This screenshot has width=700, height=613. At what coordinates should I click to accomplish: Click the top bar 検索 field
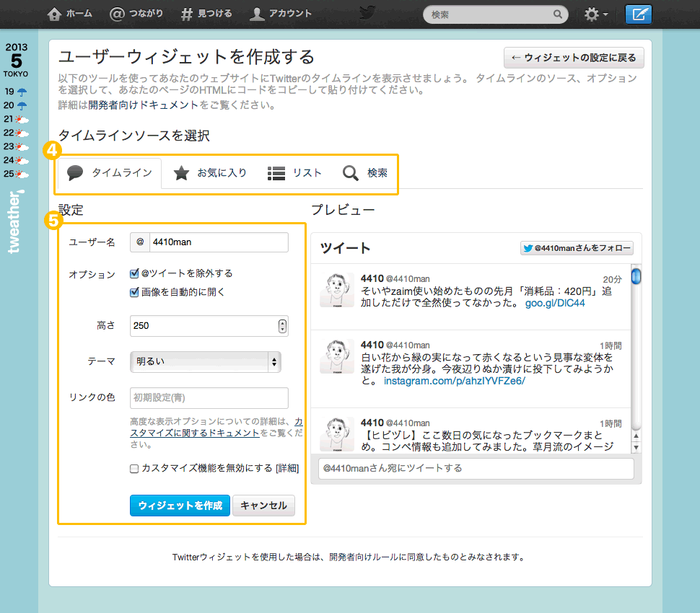[496, 14]
